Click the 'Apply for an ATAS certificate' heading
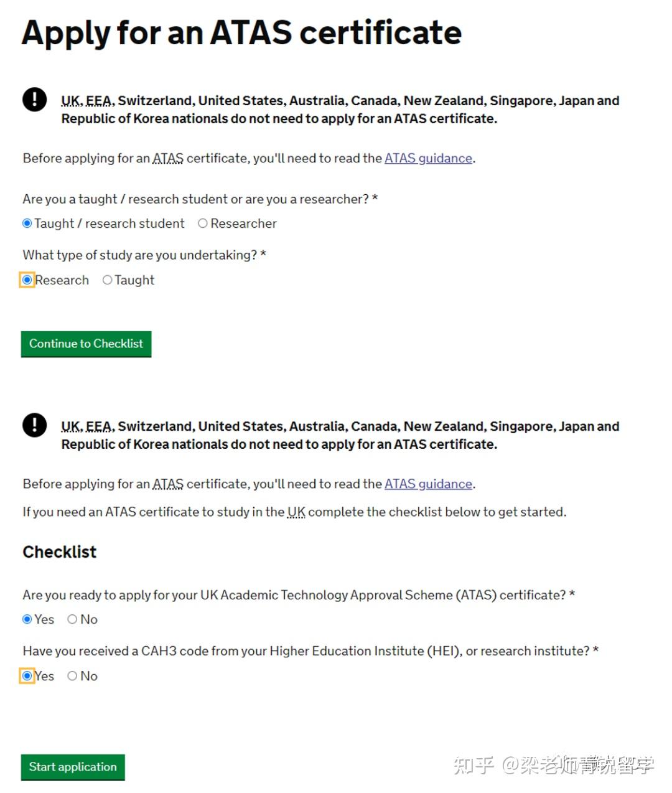The height and width of the screenshot is (793, 672). (241, 33)
